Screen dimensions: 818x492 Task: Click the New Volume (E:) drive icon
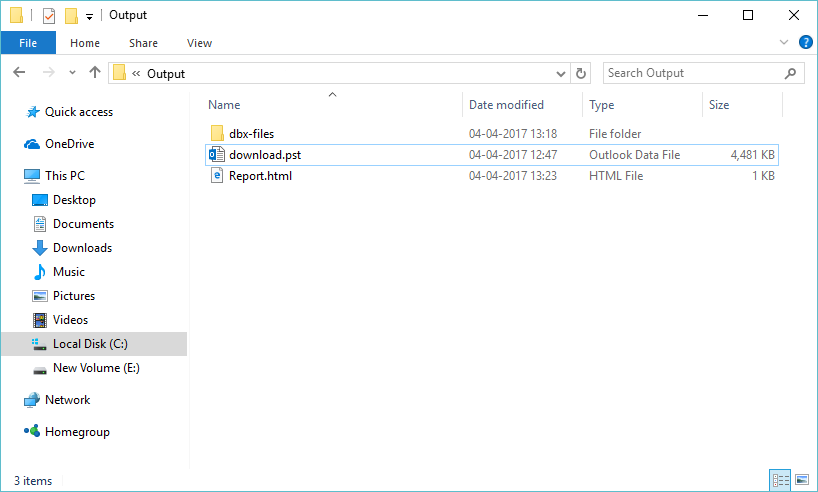[x=40, y=371]
